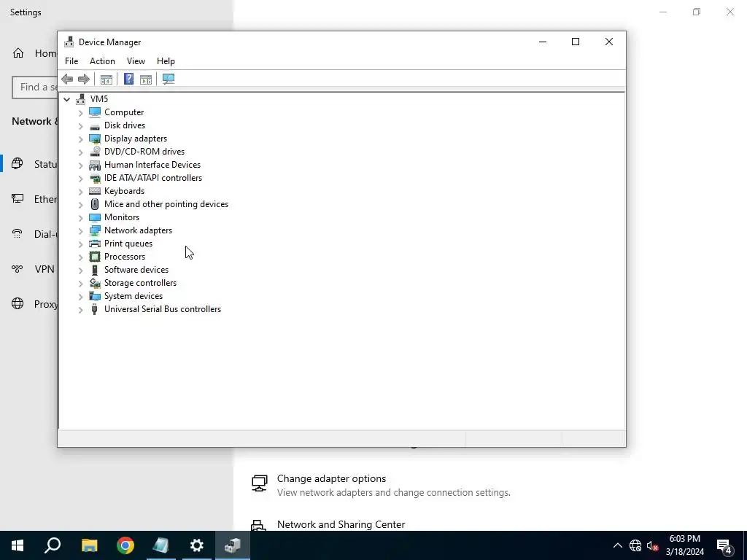
Task: Open the View menu
Action: click(136, 61)
